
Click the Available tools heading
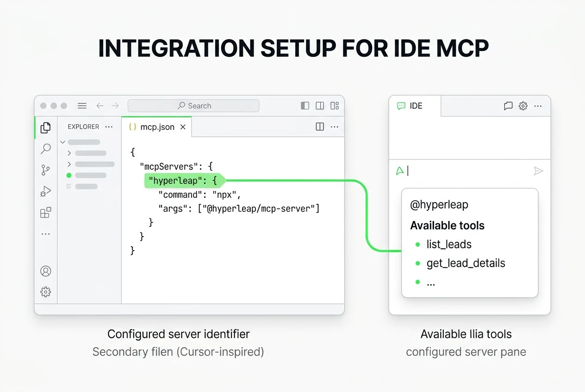(x=447, y=226)
